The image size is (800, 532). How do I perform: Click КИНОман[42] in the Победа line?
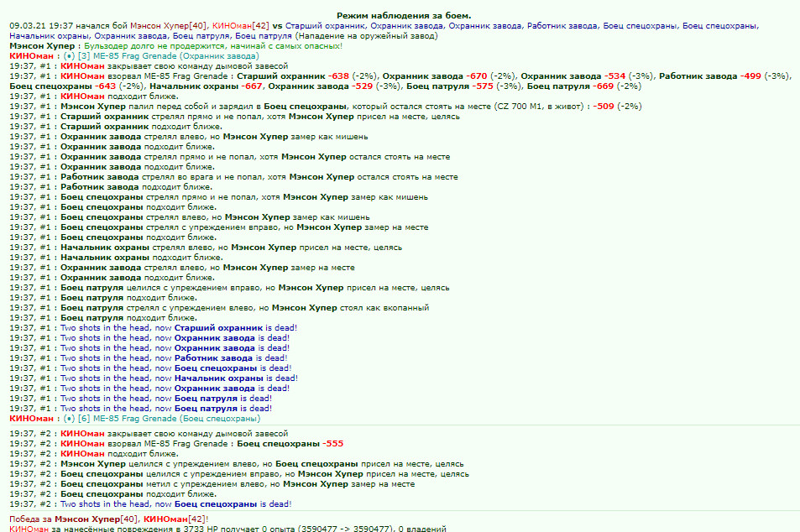coord(175,519)
